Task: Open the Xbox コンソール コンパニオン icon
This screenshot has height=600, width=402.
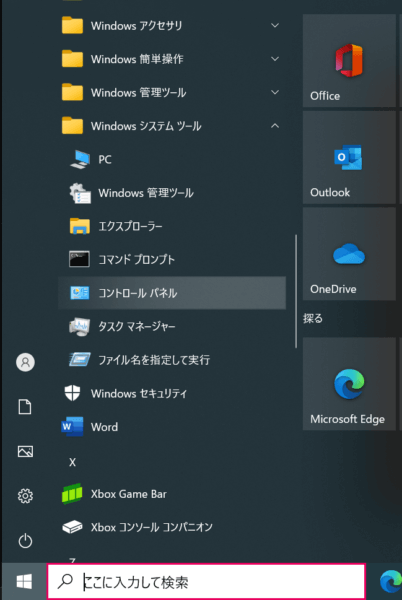Action: tap(72, 527)
